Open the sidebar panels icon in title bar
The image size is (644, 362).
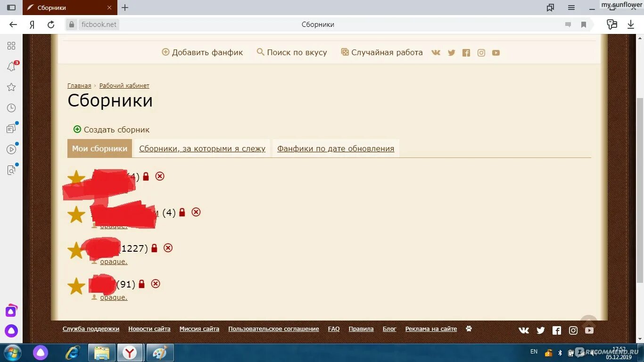11,8
